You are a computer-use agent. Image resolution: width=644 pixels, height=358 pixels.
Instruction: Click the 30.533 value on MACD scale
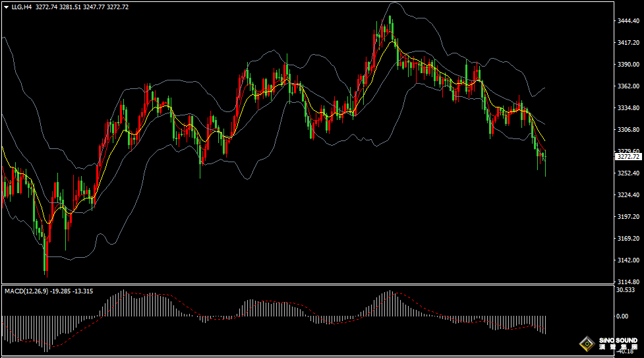point(625,290)
